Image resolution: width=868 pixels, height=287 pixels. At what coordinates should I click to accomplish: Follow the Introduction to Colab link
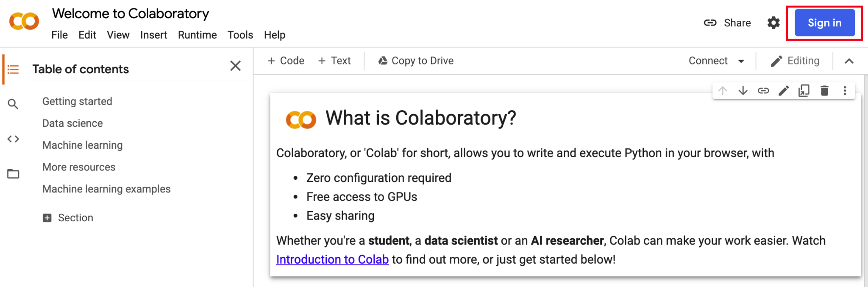tap(332, 259)
